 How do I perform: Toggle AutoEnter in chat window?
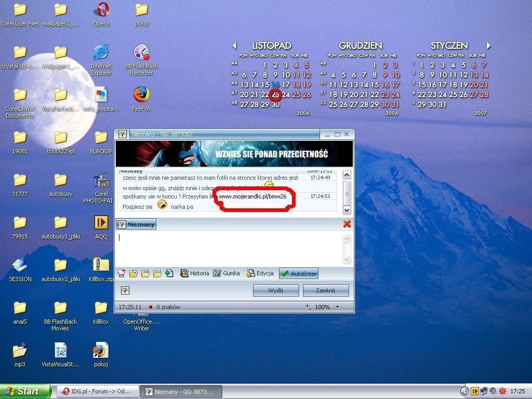coord(299,273)
